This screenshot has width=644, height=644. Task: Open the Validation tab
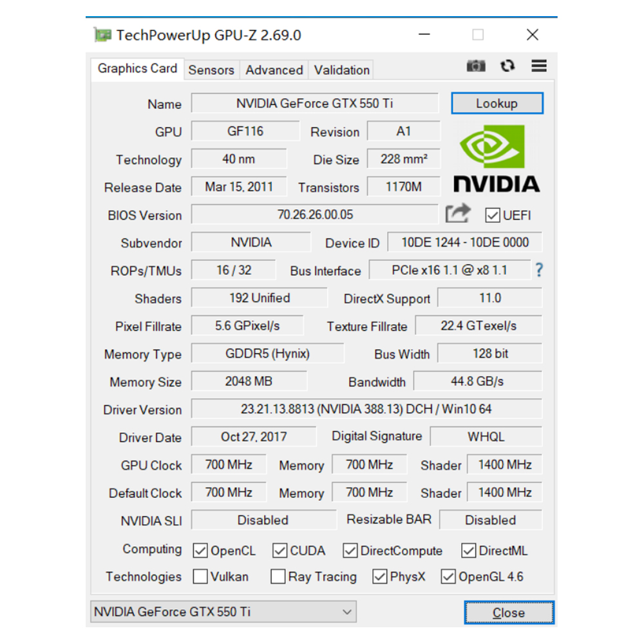[342, 70]
